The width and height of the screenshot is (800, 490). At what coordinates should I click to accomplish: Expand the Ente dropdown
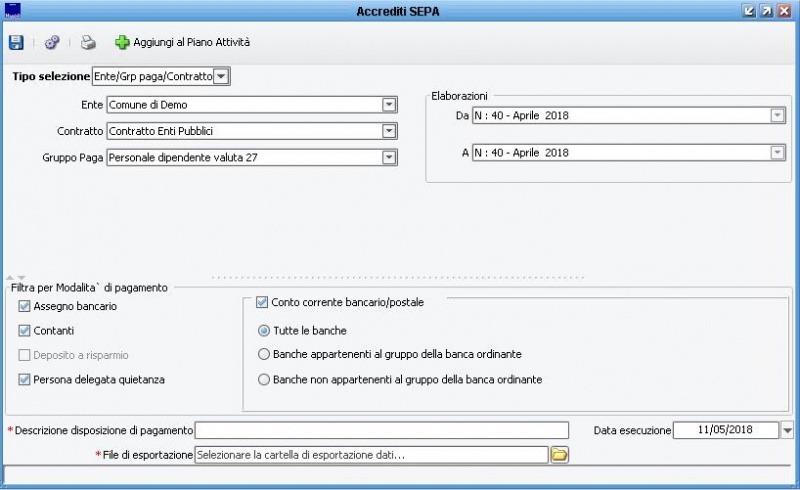pyautogui.click(x=389, y=105)
